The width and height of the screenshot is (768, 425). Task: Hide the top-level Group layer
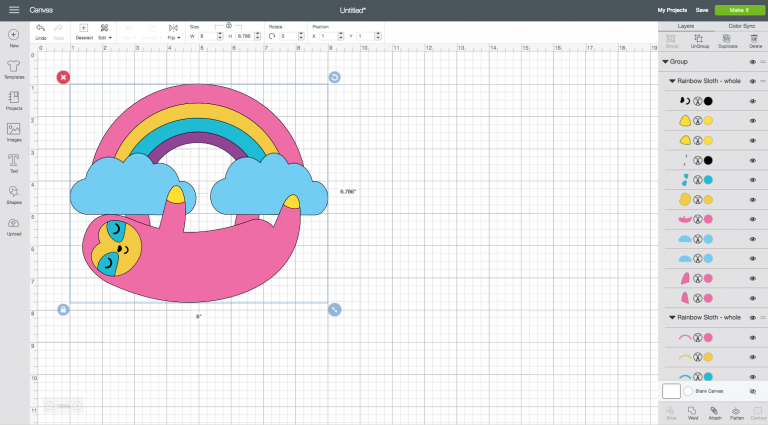[753, 62]
